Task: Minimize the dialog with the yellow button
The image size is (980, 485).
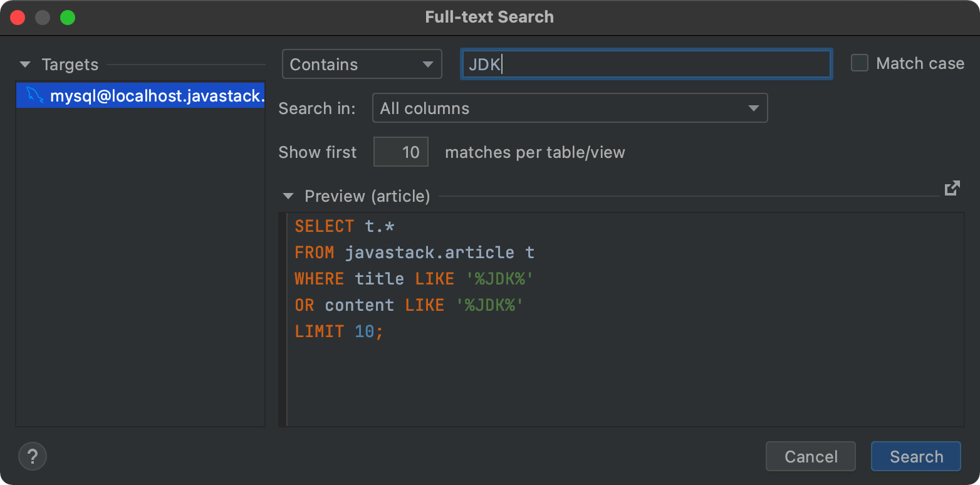Action: click(x=43, y=18)
